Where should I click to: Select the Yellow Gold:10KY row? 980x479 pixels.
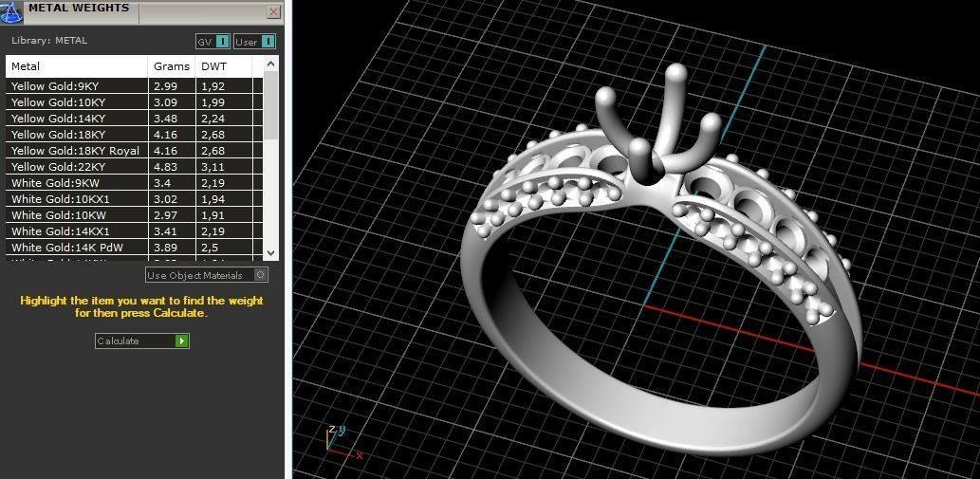[x=135, y=102]
